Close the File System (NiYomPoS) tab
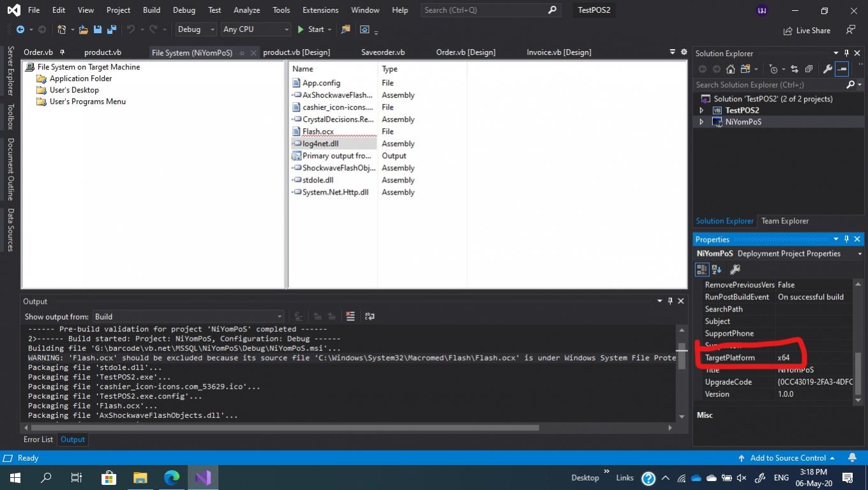This screenshot has height=490, width=868. click(x=253, y=53)
